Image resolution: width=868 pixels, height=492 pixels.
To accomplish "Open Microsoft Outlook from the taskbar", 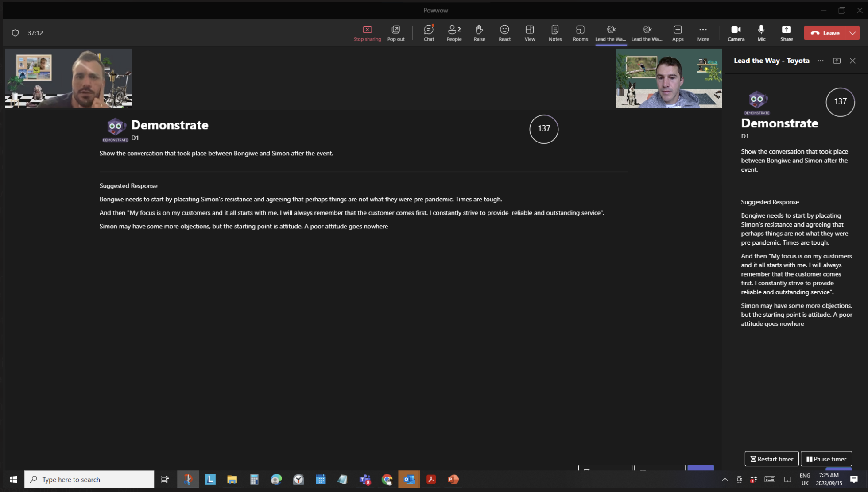I will 409,479.
